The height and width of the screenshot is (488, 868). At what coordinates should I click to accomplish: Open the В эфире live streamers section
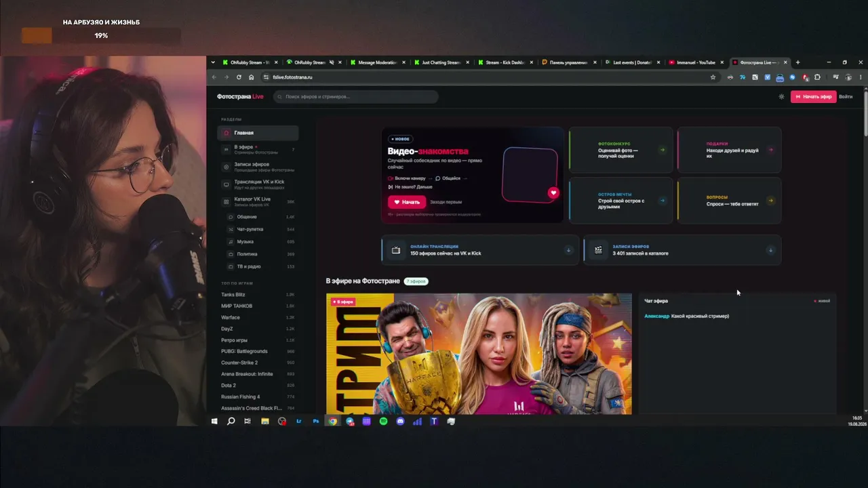click(258, 149)
